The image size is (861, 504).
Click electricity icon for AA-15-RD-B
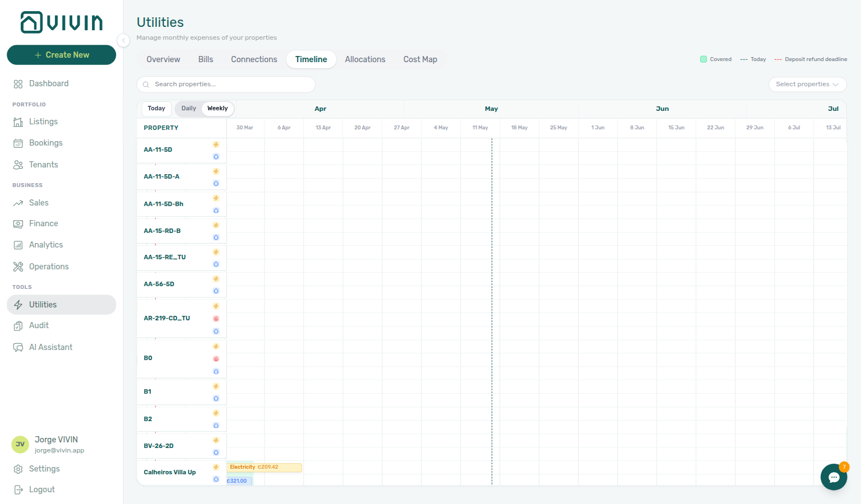pyautogui.click(x=216, y=225)
